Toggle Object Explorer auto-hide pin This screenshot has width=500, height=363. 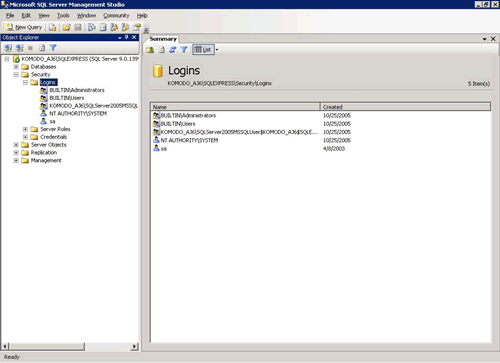pos(127,37)
